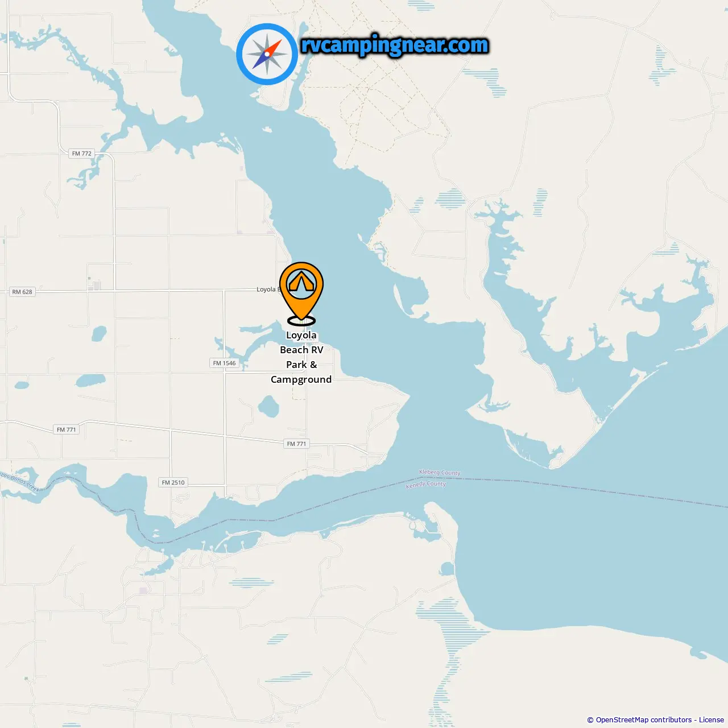Open the License link in attribution
The width and height of the screenshot is (728, 728).
(712, 719)
